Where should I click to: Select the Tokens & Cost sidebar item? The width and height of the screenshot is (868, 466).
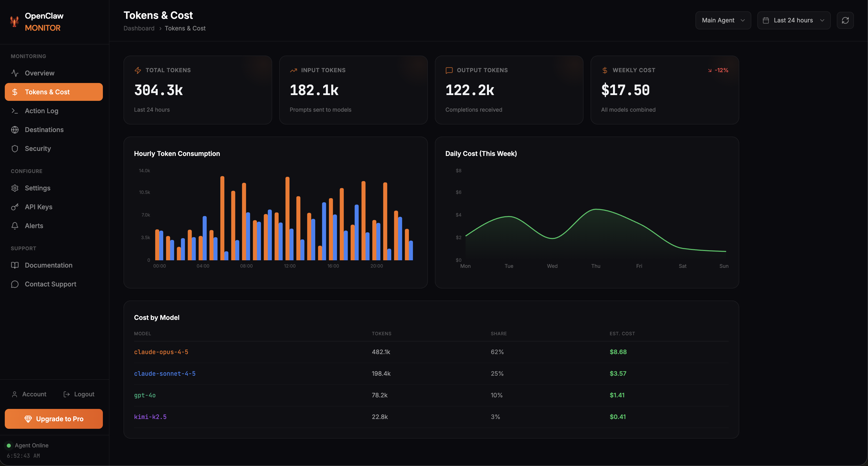(47, 92)
